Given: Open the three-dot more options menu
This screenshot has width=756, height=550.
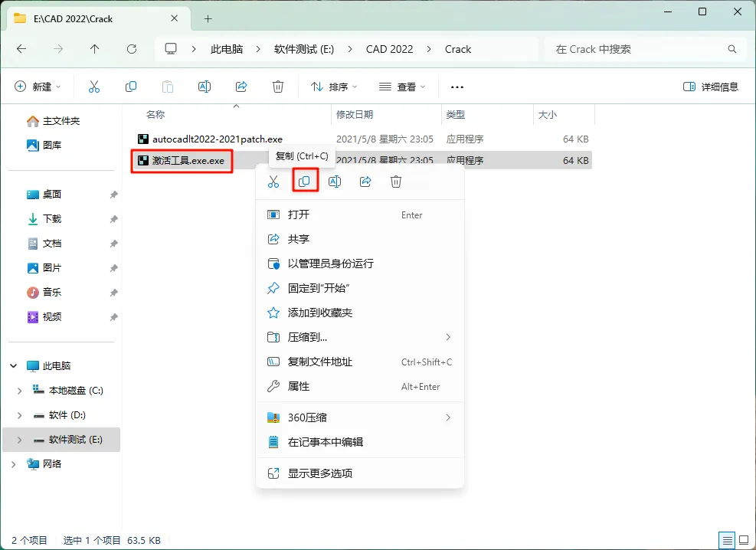Looking at the screenshot, I should [457, 87].
